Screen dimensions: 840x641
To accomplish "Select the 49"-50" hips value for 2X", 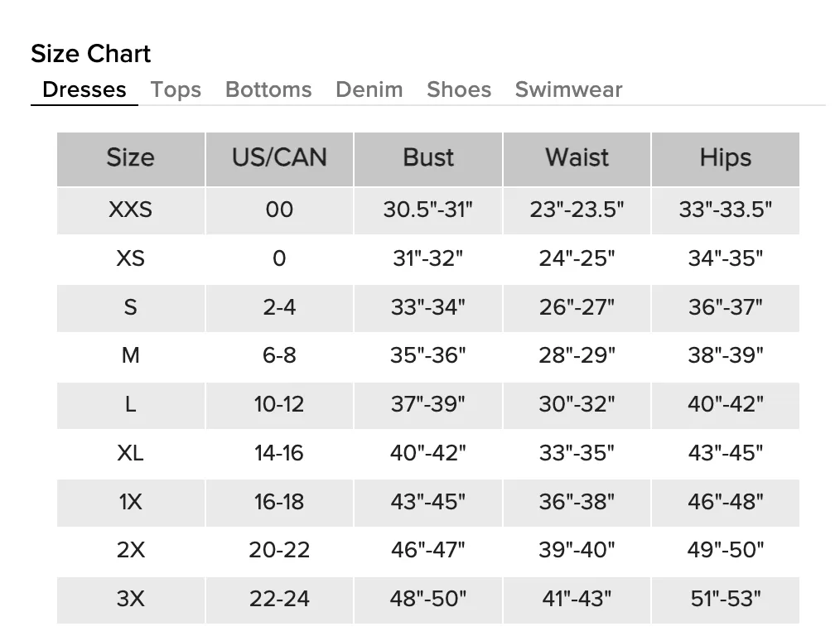I will [x=726, y=551].
